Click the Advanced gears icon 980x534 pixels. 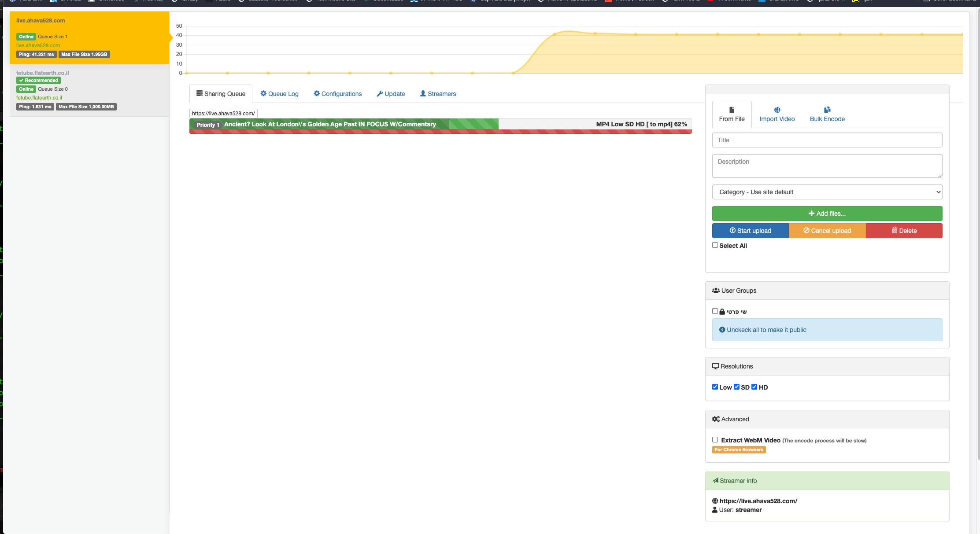click(716, 419)
